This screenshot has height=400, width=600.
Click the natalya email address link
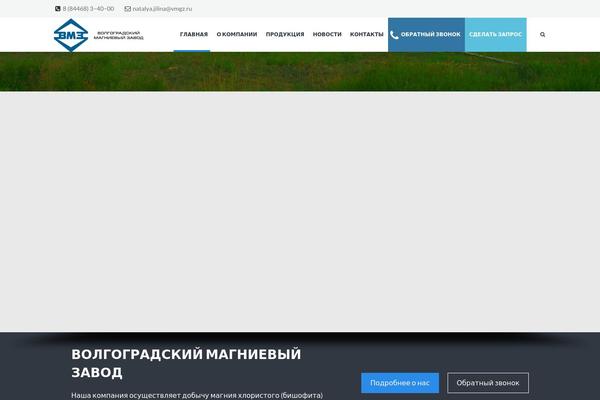click(x=162, y=8)
